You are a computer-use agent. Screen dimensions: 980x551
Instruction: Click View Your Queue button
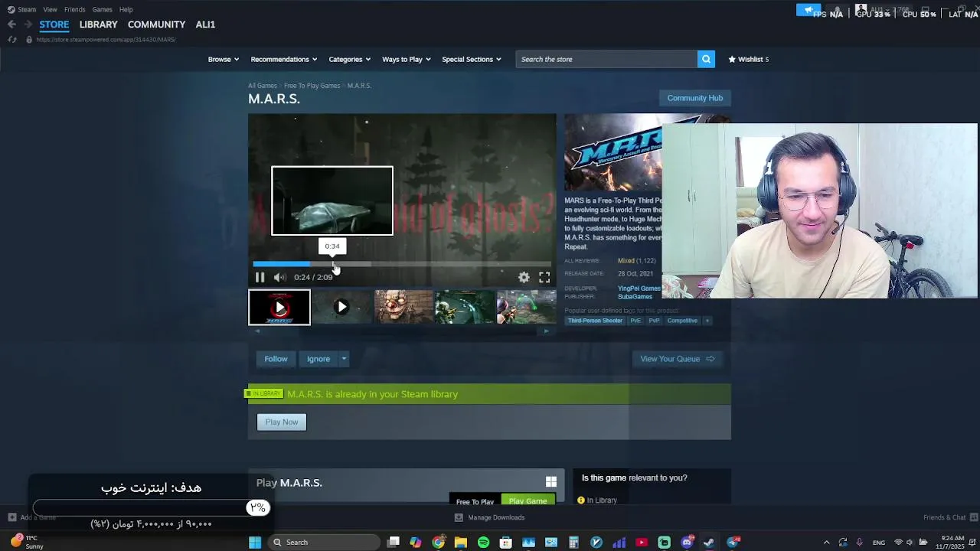pyautogui.click(x=677, y=359)
